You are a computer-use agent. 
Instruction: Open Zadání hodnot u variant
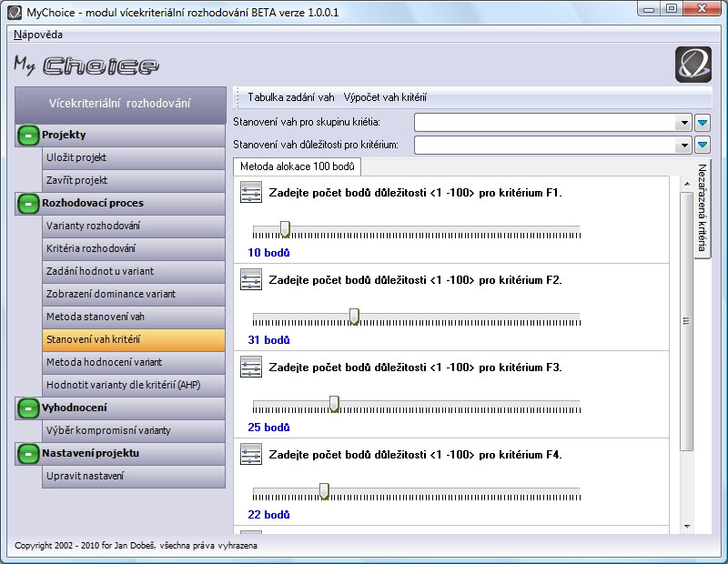[x=134, y=271]
